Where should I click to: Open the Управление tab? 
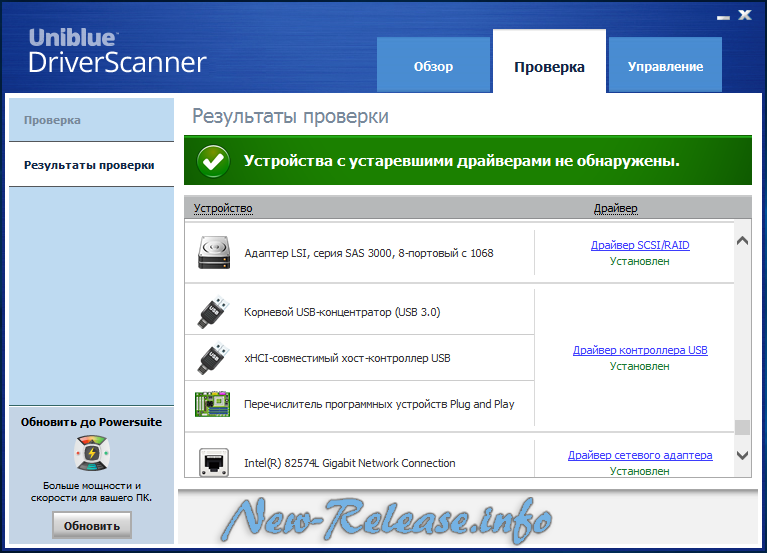[665, 65]
